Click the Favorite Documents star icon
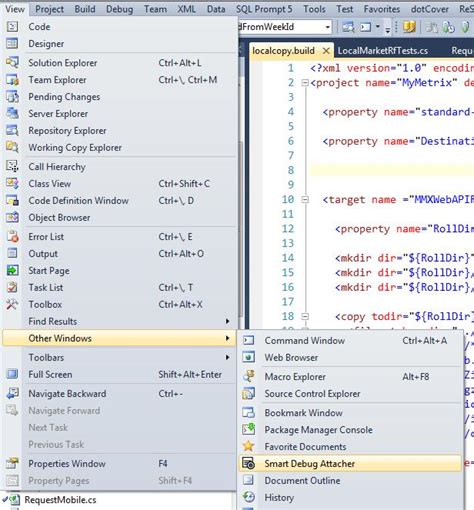The height and width of the screenshot is (510, 474). tap(249, 446)
